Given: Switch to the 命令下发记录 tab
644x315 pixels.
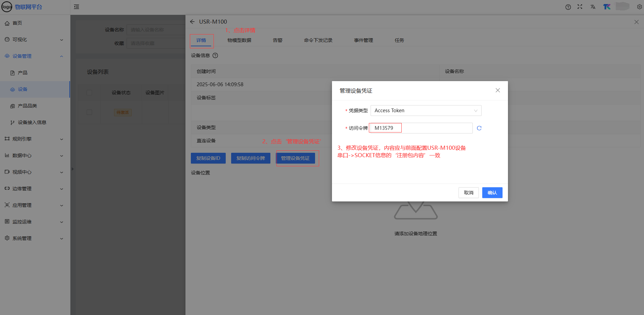Looking at the screenshot, I should (318, 40).
